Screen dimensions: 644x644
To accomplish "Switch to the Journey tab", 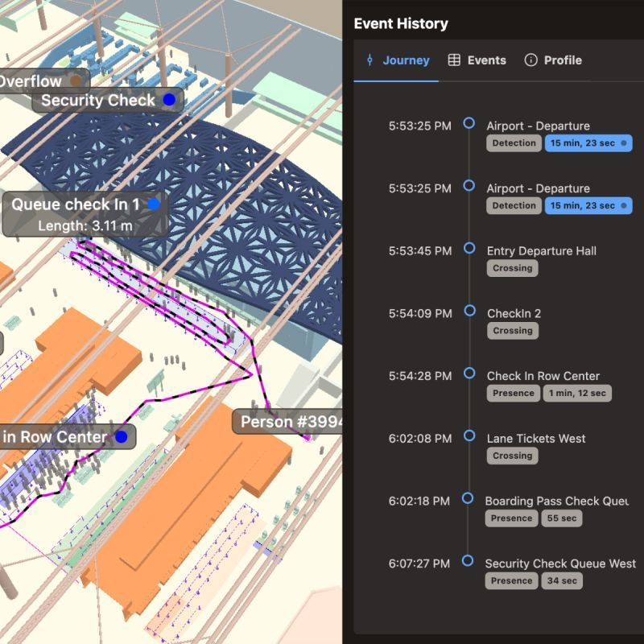I will pyautogui.click(x=397, y=60).
